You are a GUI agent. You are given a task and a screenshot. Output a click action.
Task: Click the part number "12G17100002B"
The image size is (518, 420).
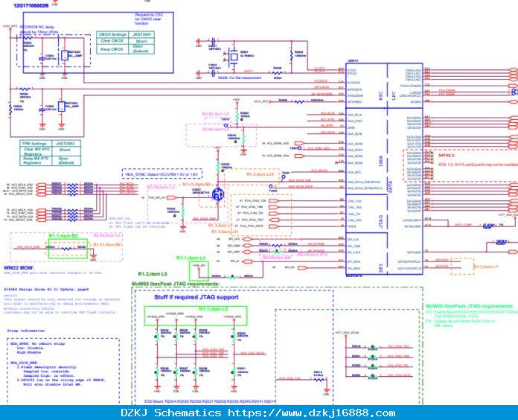pos(31,5)
